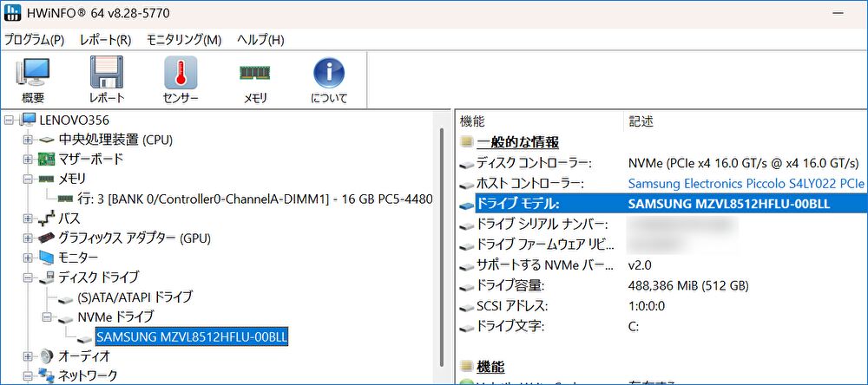Open the センサー thermometer icon

click(x=181, y=80)
